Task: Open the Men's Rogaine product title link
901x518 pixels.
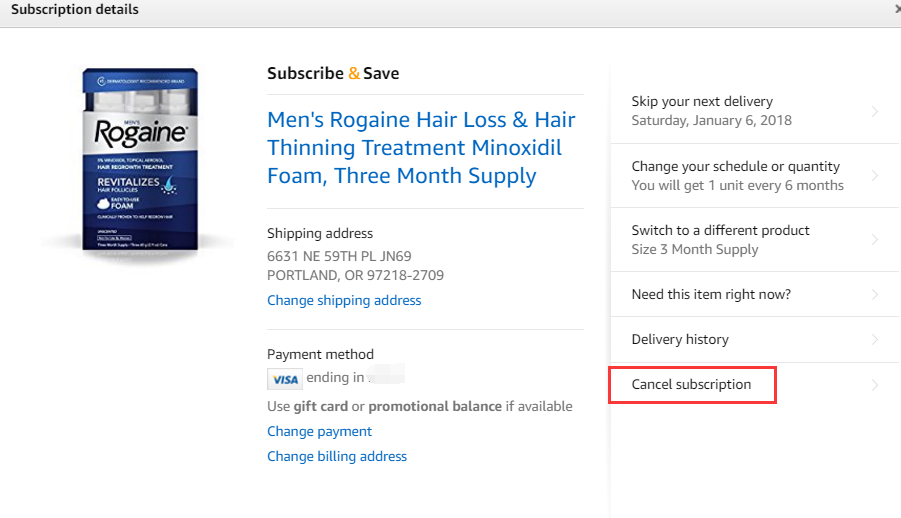Action: (421, 148)
